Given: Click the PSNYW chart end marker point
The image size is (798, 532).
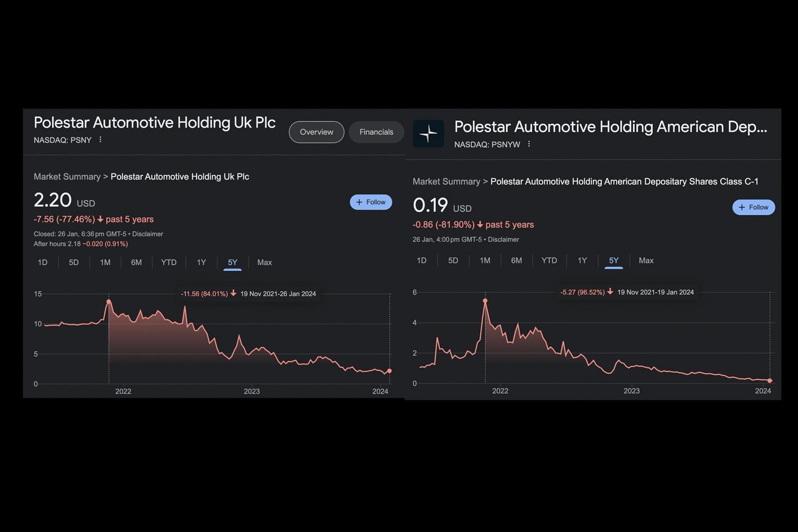Looking at the screenshot, I should coord(770,381).
